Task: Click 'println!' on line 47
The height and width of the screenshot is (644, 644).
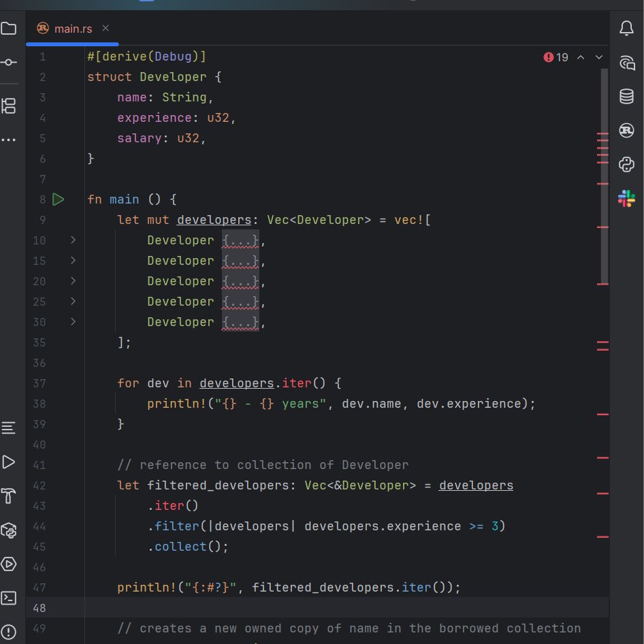Action: (x=147, y=587)
